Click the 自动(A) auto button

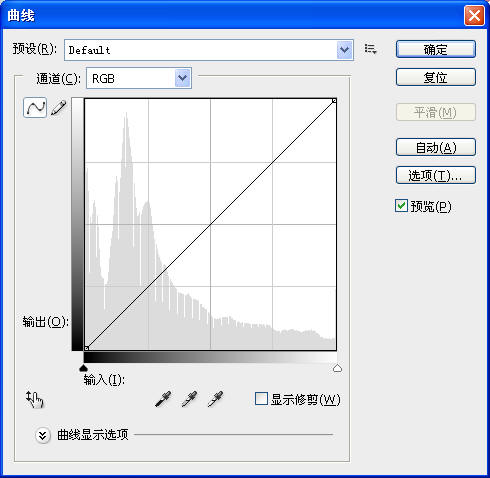(x=436, y=147)
